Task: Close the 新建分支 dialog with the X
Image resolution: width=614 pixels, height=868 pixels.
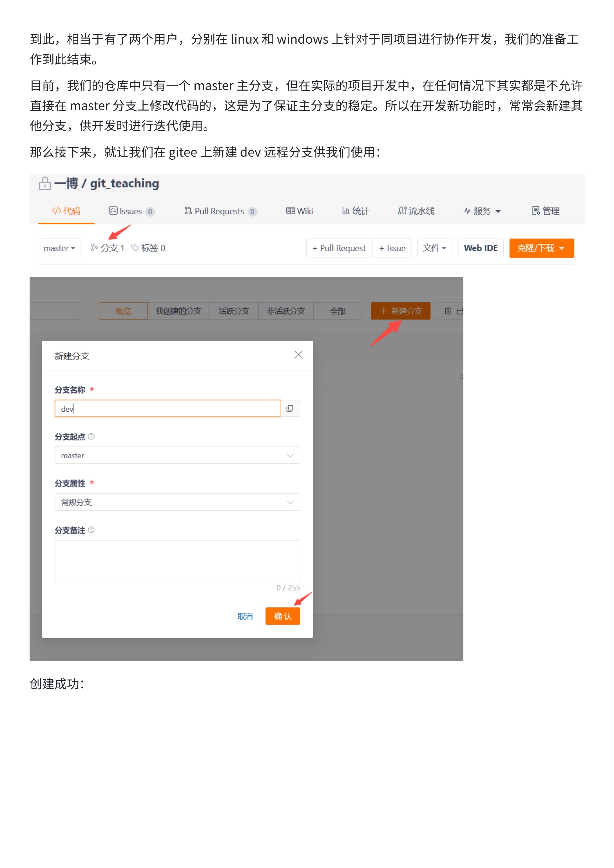Action: (x=298, y=355)
